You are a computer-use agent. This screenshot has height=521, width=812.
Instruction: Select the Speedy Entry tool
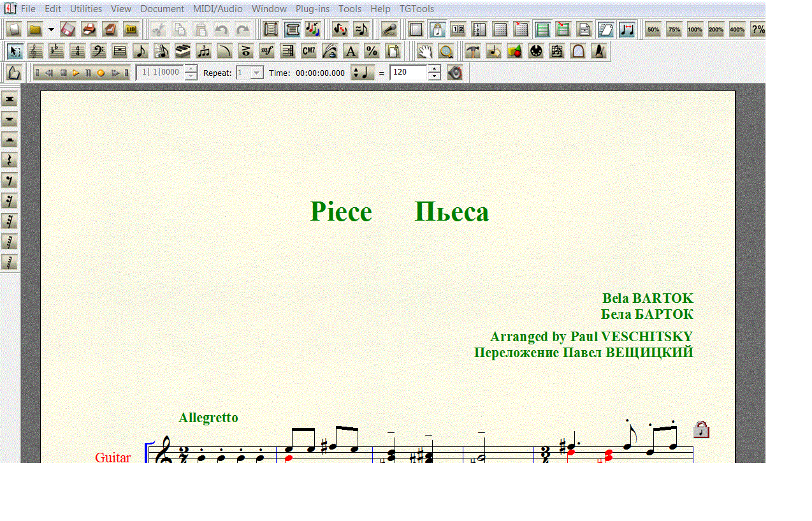(162, 52)
